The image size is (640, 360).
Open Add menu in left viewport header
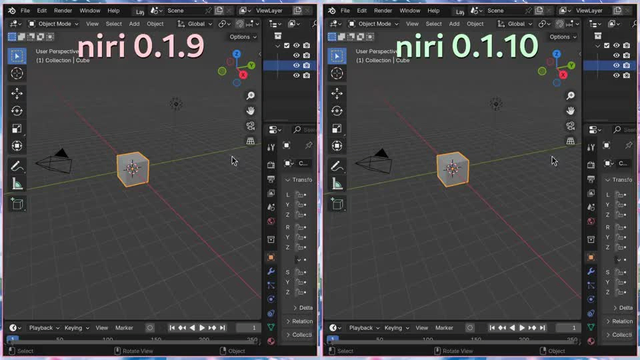[x=134, y=24]
